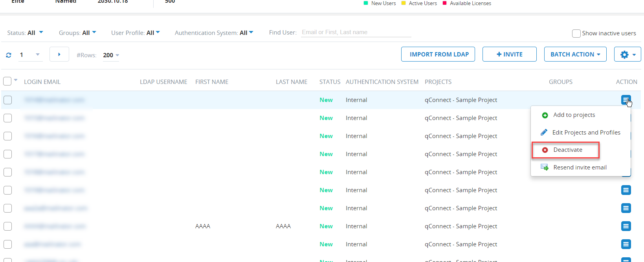Screen dimensions: 644x262
Task: Click the green Add to projects icon
Action: [545, 115]
